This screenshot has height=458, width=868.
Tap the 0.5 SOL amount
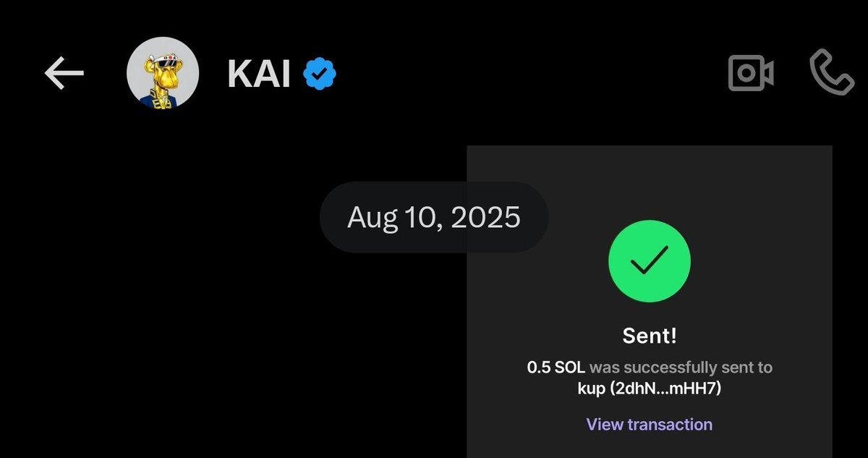tap(556, 368)
